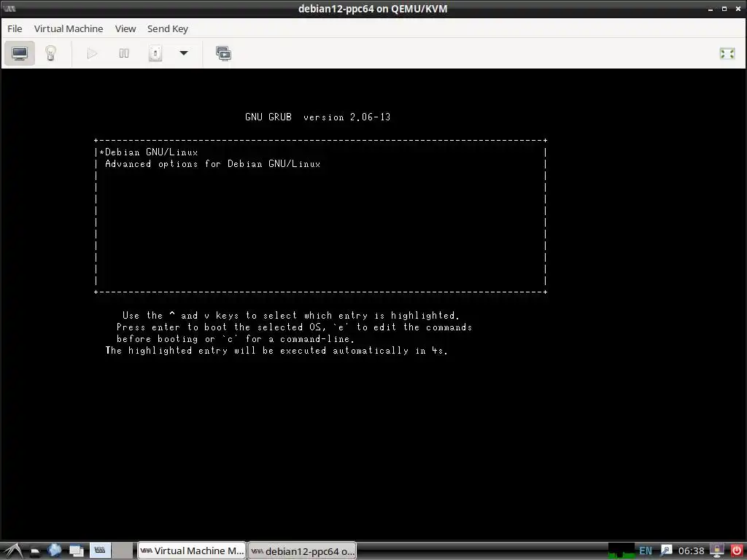
Task: Click the red power logout button
Action: coord(737,551)
